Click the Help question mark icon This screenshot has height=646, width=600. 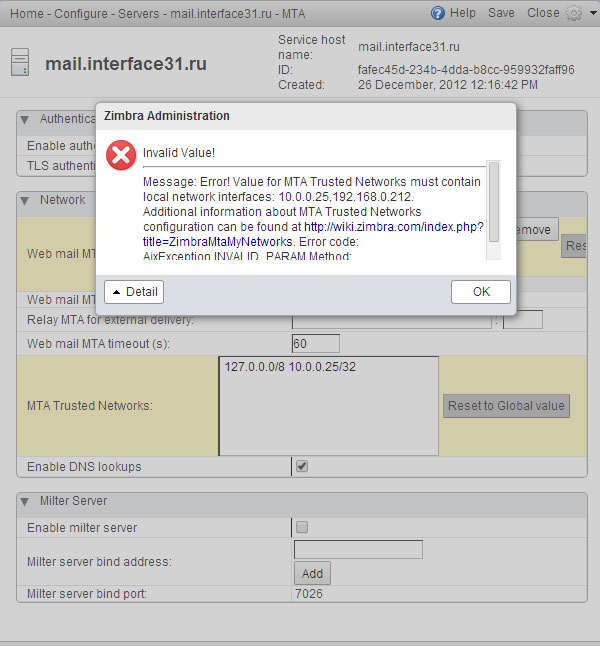[x=438, y=13]
